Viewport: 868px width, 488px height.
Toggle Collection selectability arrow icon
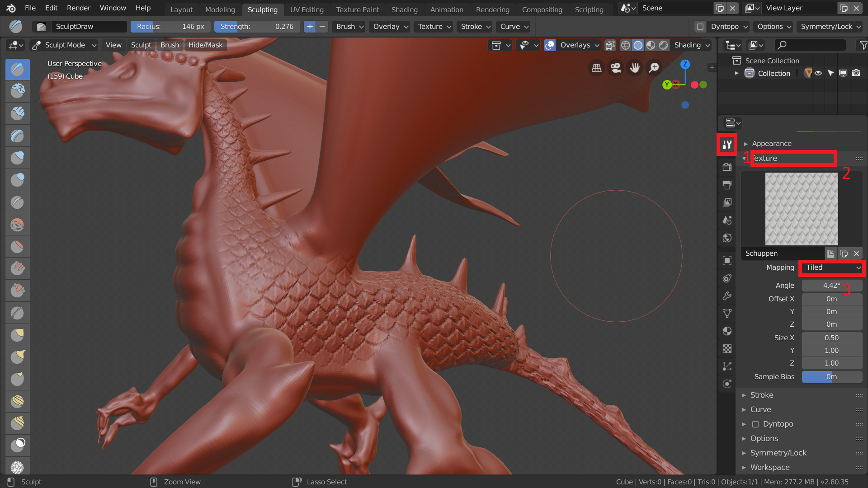pos(831,73)
